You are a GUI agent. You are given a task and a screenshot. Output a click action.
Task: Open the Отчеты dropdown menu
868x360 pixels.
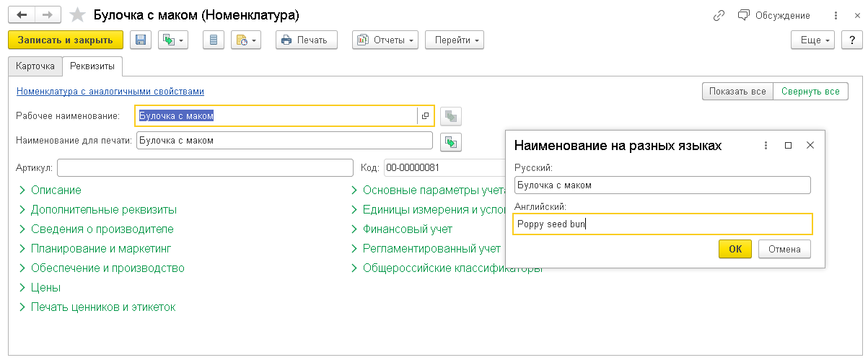(386, 40)
